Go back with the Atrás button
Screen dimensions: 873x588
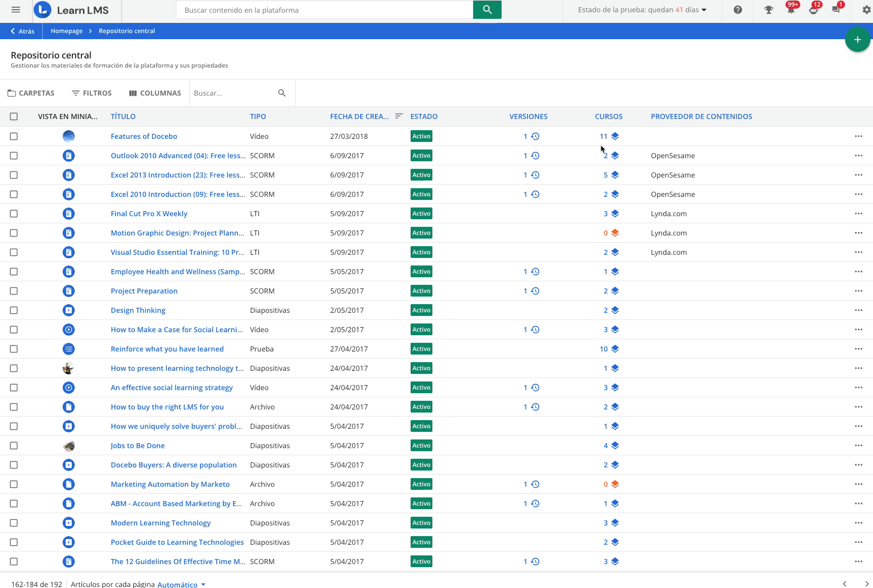[22, 31]
